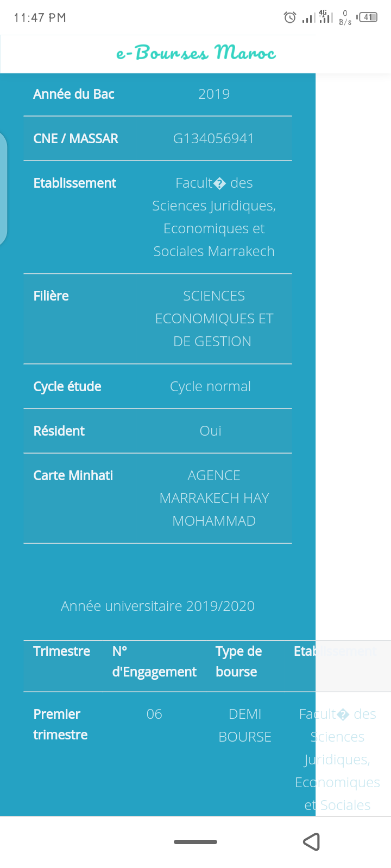The height and width of the screenshot is (868, 391).
Task: Tap the Année universitaire 2019/2020 heading
Action: (157, 606)
